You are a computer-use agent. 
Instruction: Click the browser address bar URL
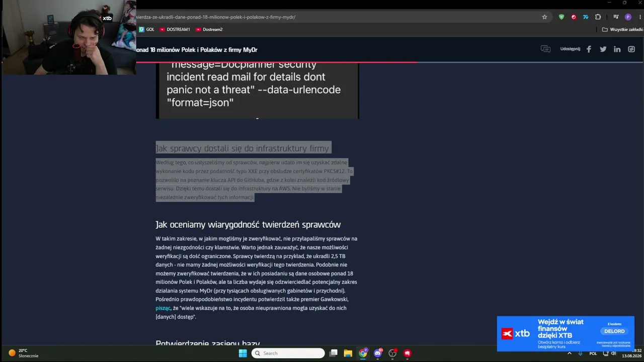coord(216,17)
